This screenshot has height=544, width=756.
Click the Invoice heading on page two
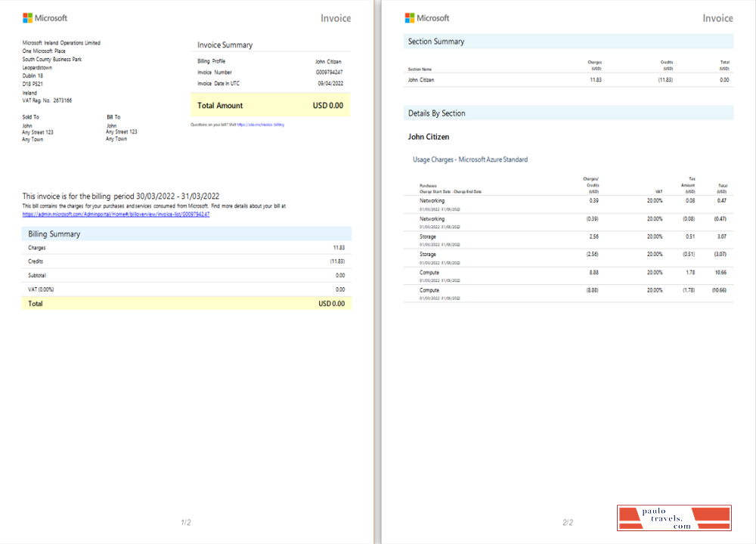point(717,17)
